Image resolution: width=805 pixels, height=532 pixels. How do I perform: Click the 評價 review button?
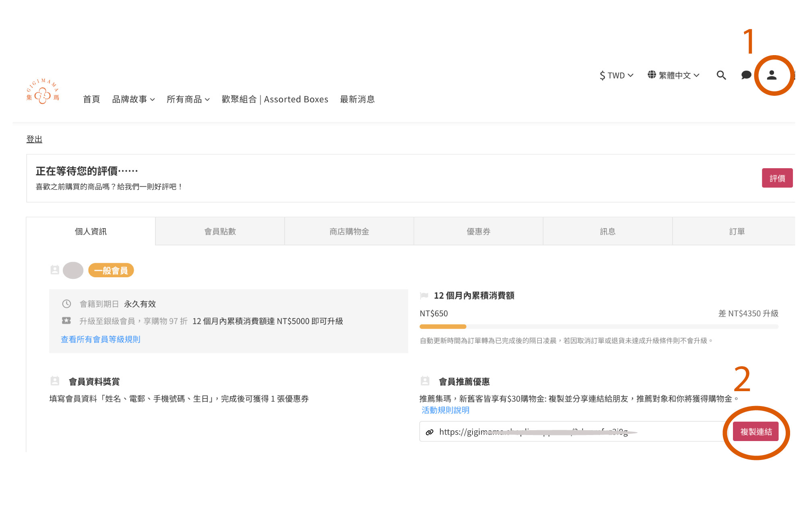(777, 178)
